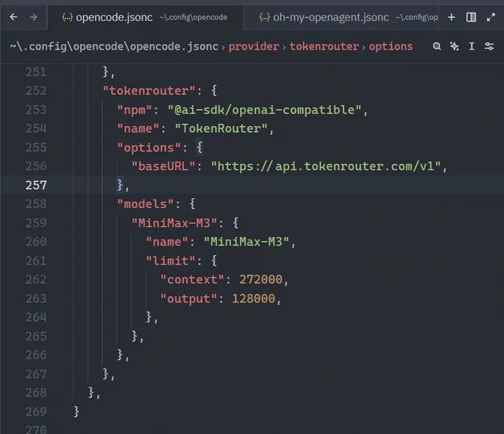
Task: Switch to the opencode.jsonc tab
Action: [145, 17]
